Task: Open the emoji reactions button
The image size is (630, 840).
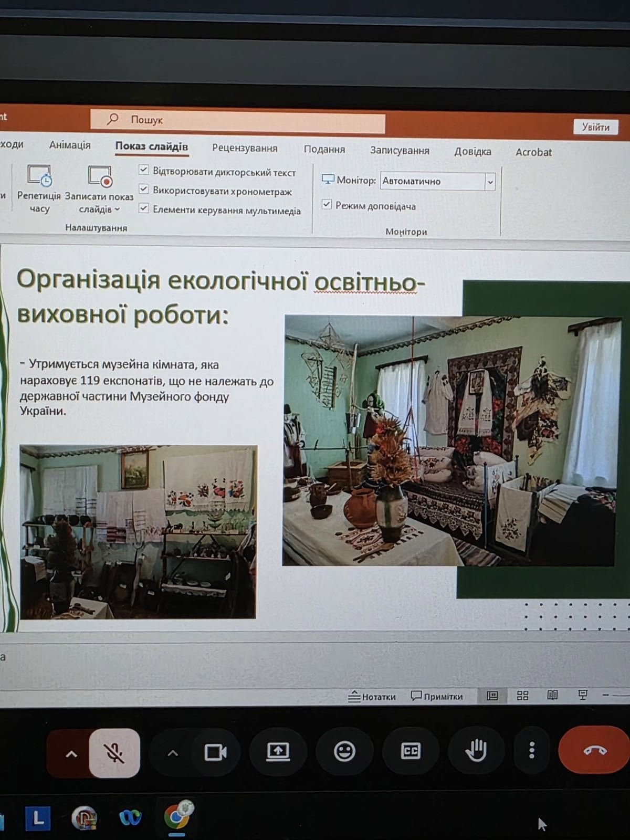Action: (344, 751)
